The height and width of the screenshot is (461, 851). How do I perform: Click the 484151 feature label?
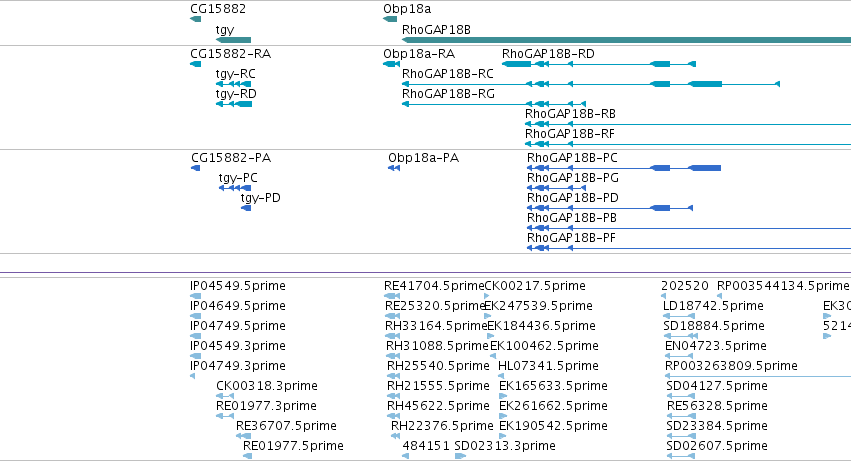(426, 447)
